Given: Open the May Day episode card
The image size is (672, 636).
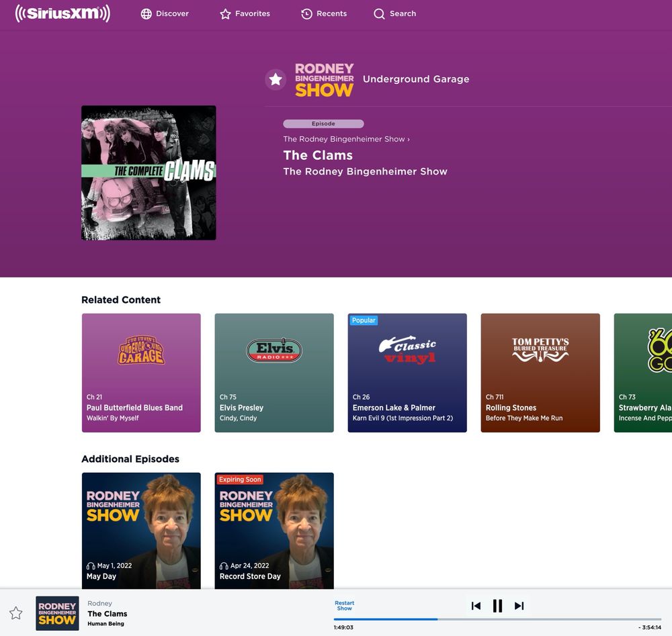Looking at the screenshot, I should 141,531.
